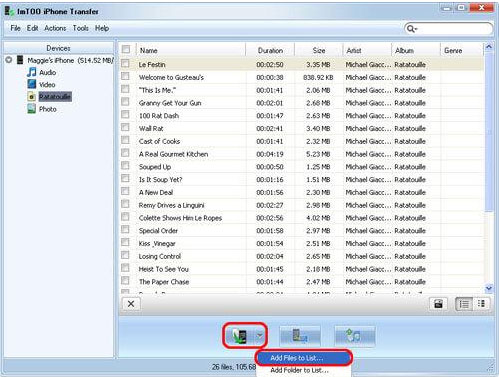This screenshot has height=377, width=499.
Task: Select the song Remy Drives a Linguini
Action: click(x=171, y=205)
